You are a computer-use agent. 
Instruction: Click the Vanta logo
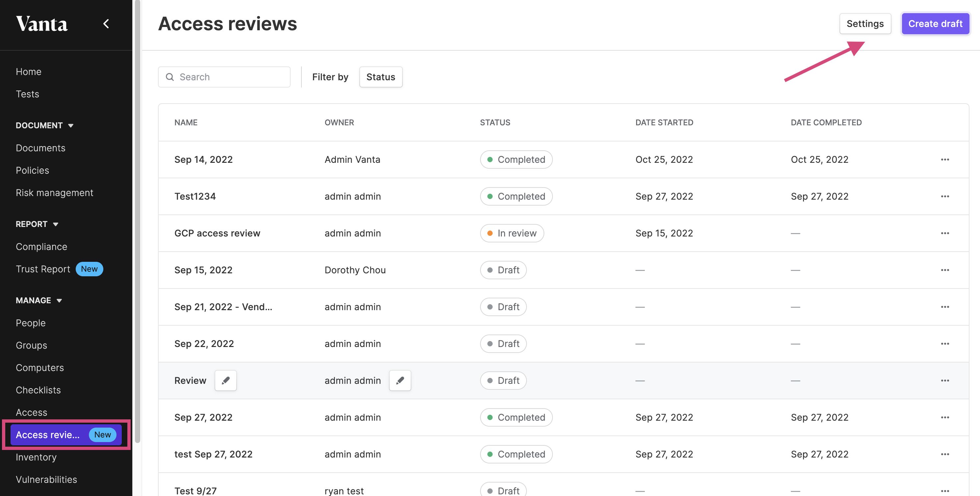(42, 24)
